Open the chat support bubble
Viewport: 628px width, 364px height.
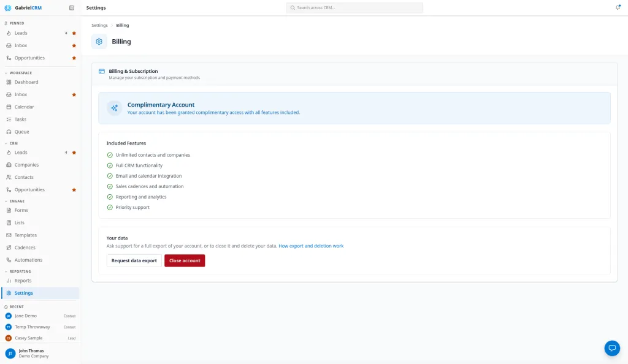pos(612,348)
